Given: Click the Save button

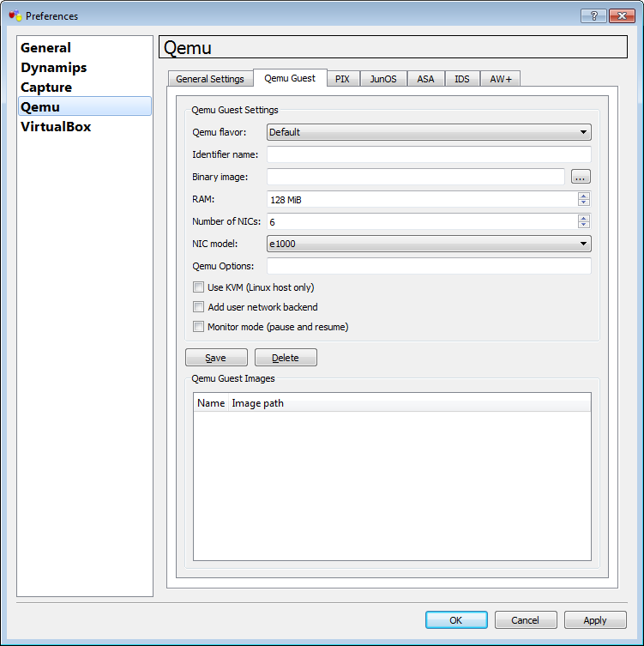Looking at the screenshot, I should (x=216, y=357).
